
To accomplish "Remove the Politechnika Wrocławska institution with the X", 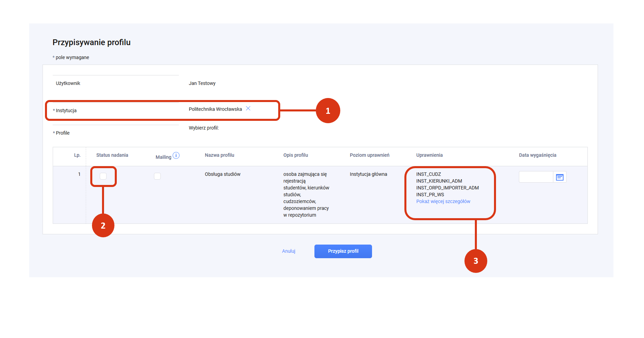I will 248,108.
